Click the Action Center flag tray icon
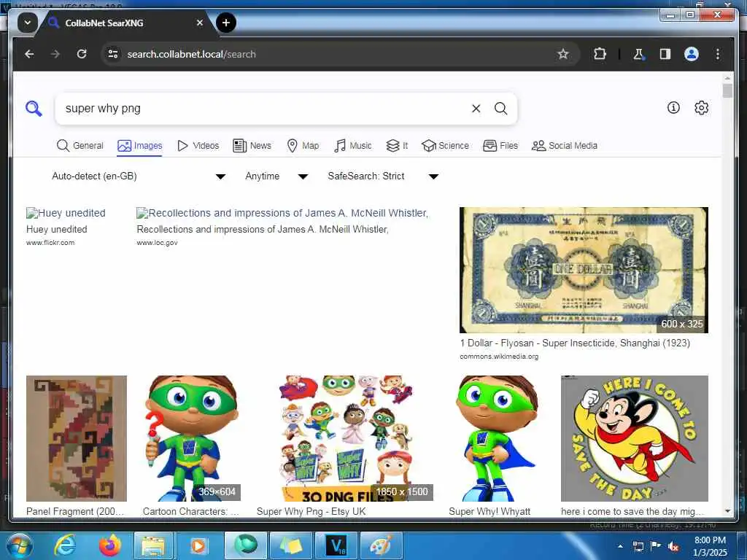 [x=656, y=546]
